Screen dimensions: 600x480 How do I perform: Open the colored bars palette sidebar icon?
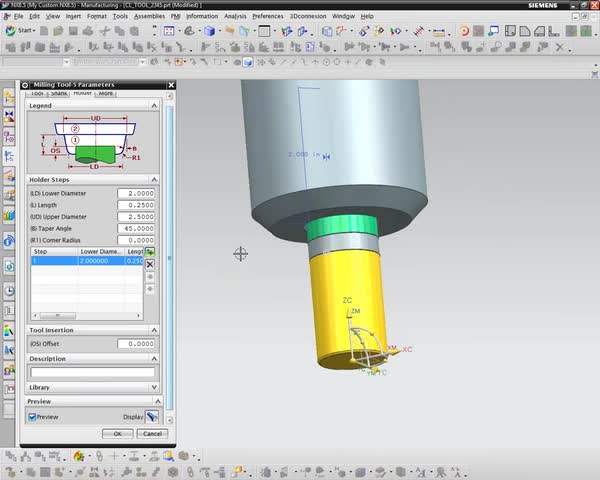pos(9,215)
